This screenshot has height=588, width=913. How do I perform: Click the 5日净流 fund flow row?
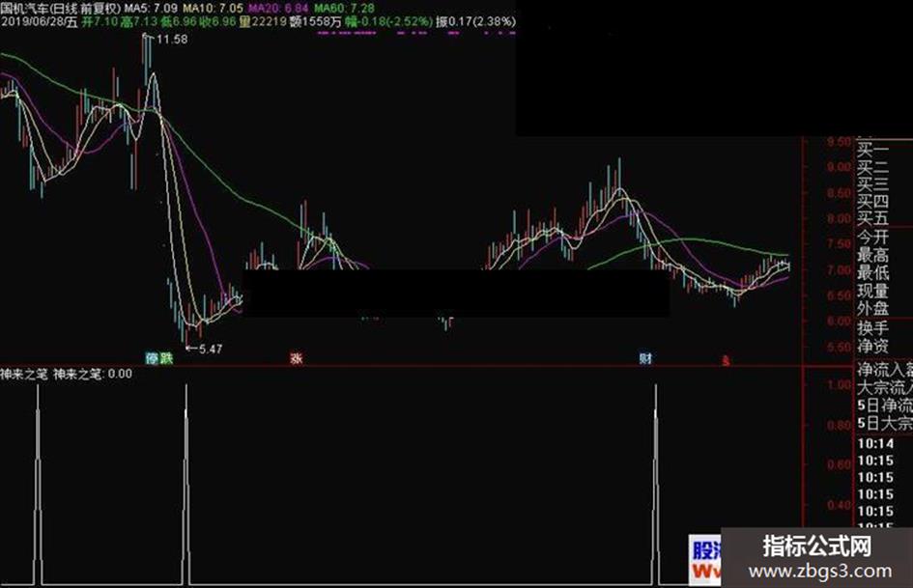coord(884,406)
